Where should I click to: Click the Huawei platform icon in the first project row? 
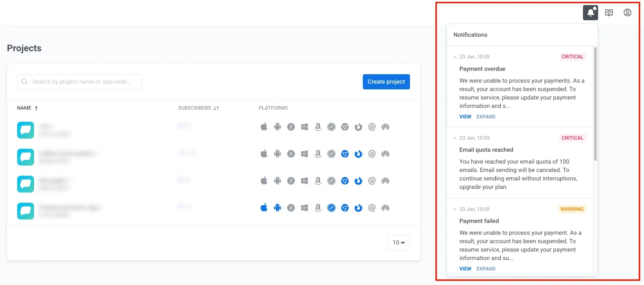point(385,127)
